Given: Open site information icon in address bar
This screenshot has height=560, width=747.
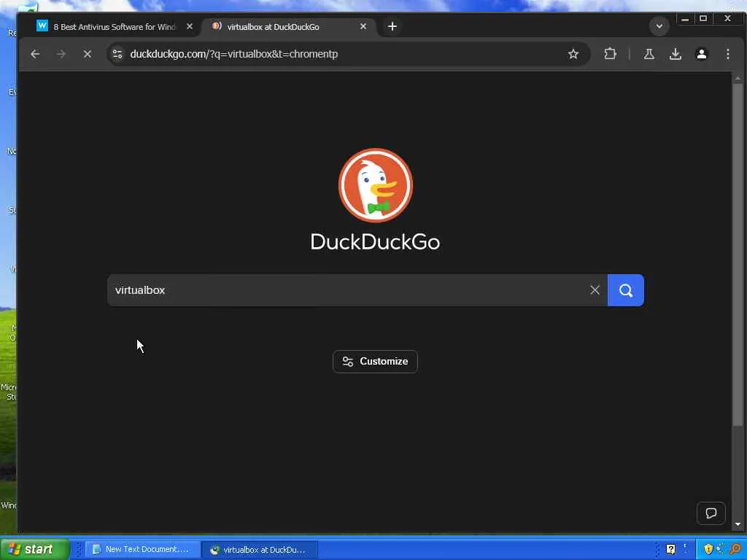Looking at the screenshot, I should [117, 54].
